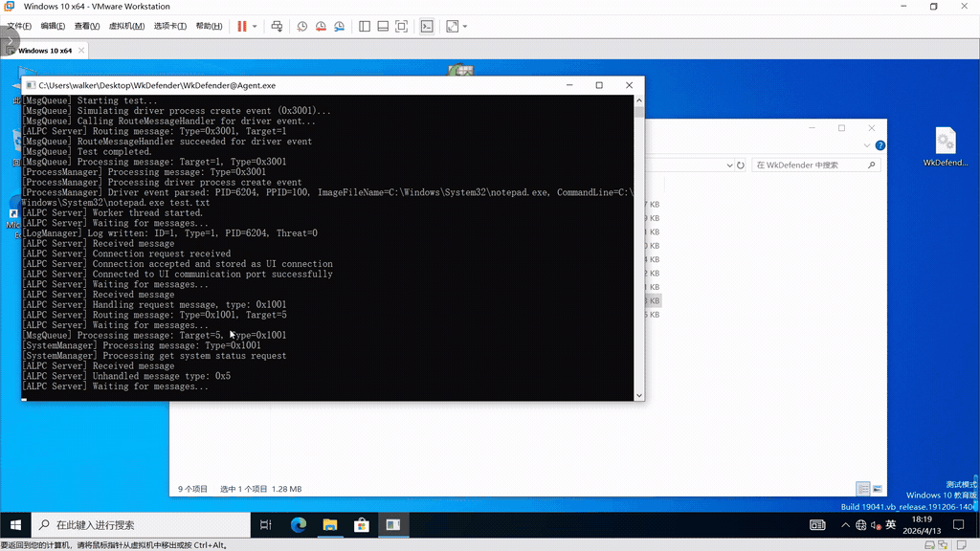This screenshot has width=980, height=551.
Task: Open File Explorer from the taskbar
Action: pyautogui.click(x=330, y=525)
